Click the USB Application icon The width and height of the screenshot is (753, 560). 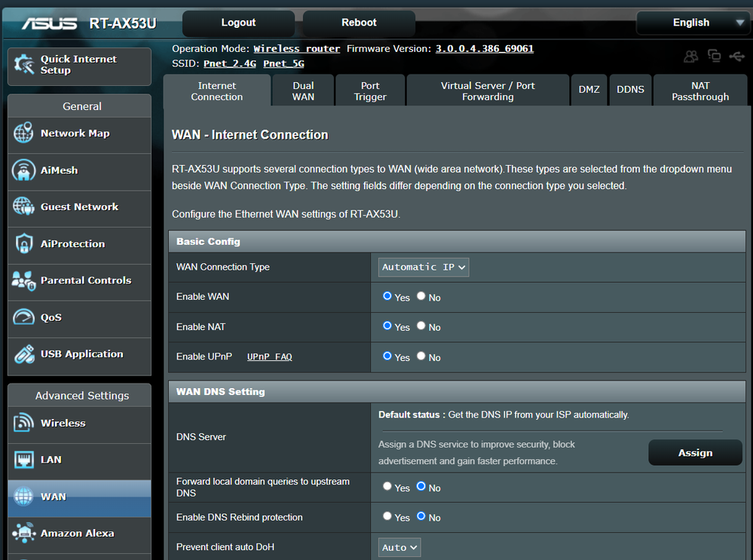(x=23, y=353)
